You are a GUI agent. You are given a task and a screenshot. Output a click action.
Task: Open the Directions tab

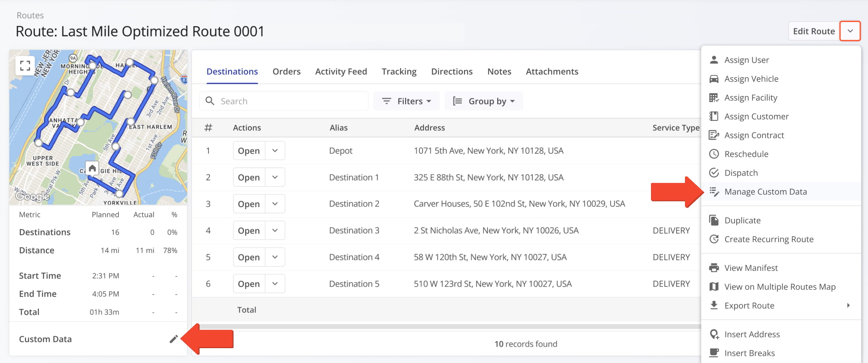pos(452,72)
